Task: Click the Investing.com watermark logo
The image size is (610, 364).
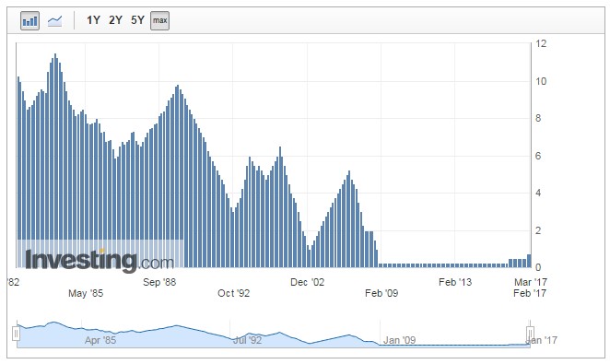Action: tap(100, 260)
